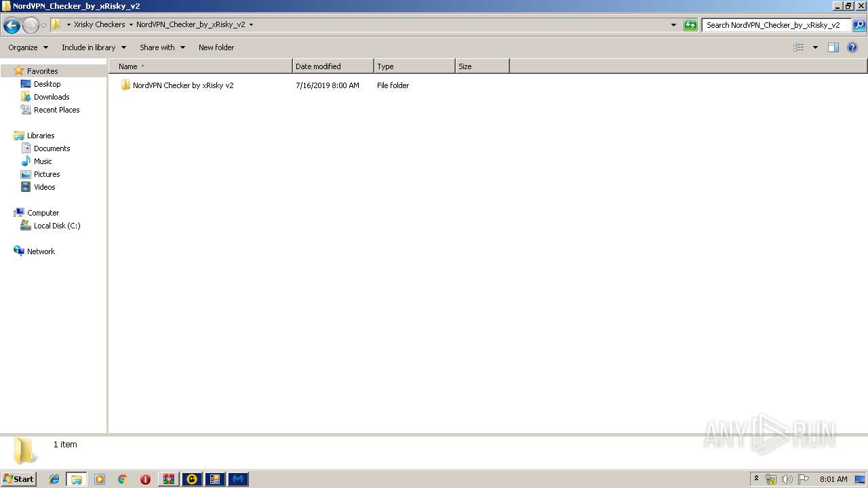Open the Music library
Image resolution: width=868 pixels, height=488 pixels.
[43, 161]
